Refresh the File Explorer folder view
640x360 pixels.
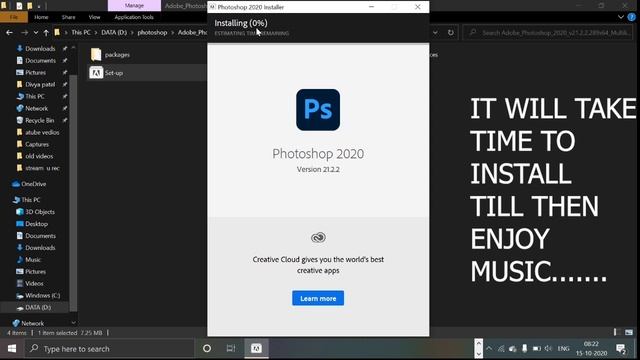point(451,32)
